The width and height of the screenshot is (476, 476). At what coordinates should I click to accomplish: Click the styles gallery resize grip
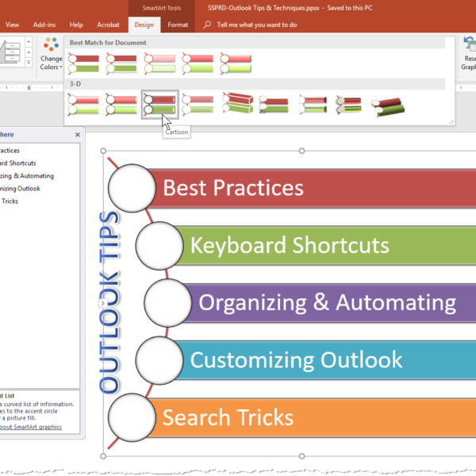pyautogui.click(x=451, y=122)
